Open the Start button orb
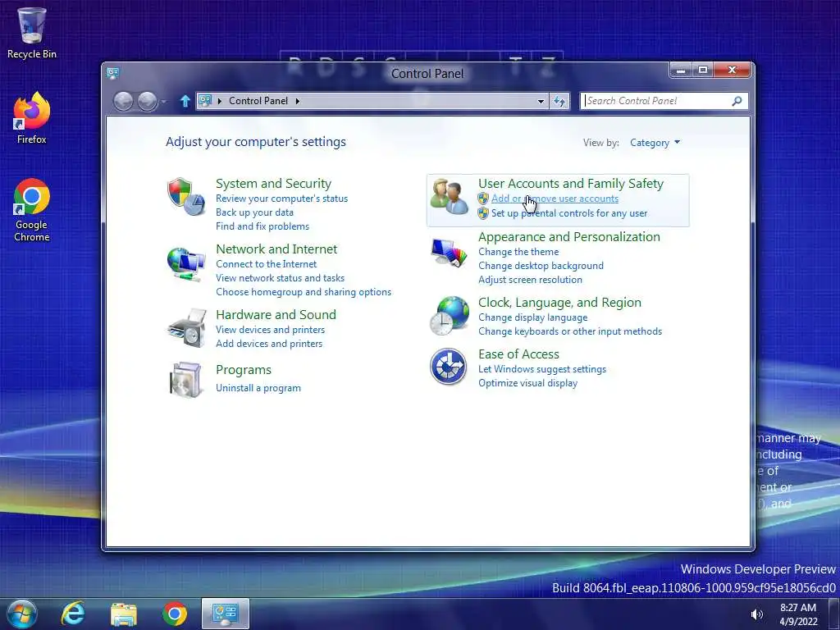 [x=22, y=614]
